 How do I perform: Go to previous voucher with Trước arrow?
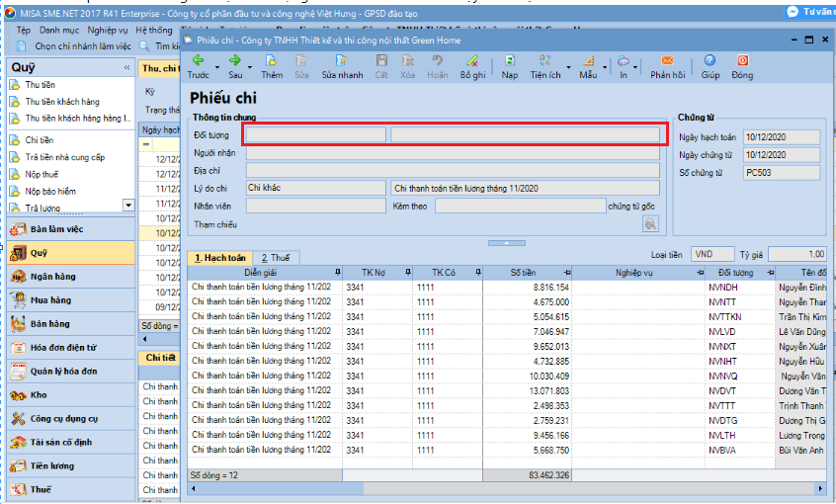coord(198,62)
